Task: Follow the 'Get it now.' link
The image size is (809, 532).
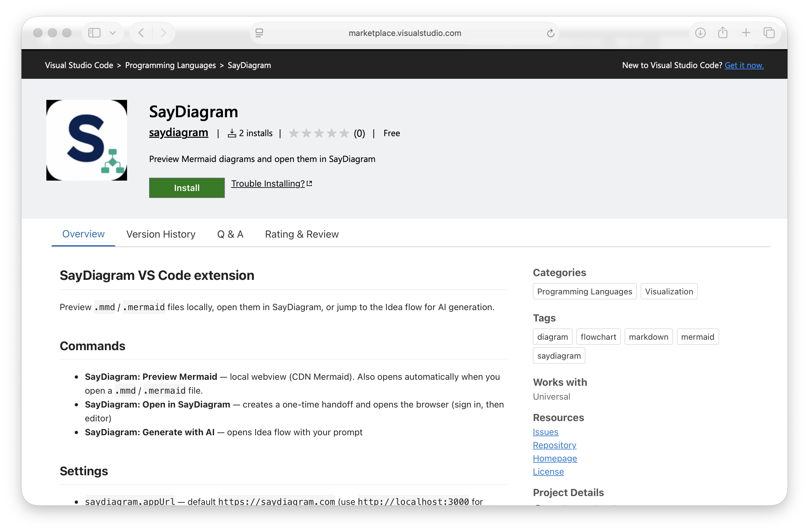Action: 744,65
